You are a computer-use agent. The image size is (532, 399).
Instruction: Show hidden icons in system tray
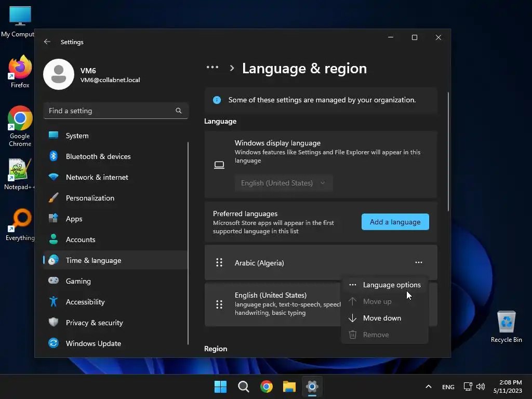pos(429,387)
